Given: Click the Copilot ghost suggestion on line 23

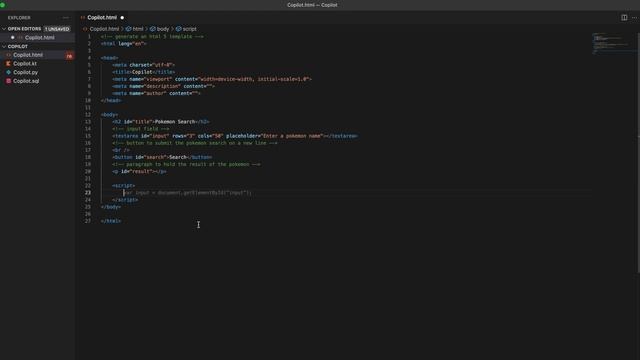Looking at the screenshot, I should tap(188, 193).
